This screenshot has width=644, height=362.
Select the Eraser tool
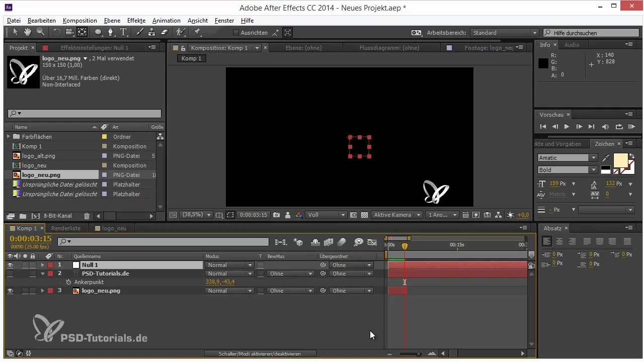click(164, 32)
